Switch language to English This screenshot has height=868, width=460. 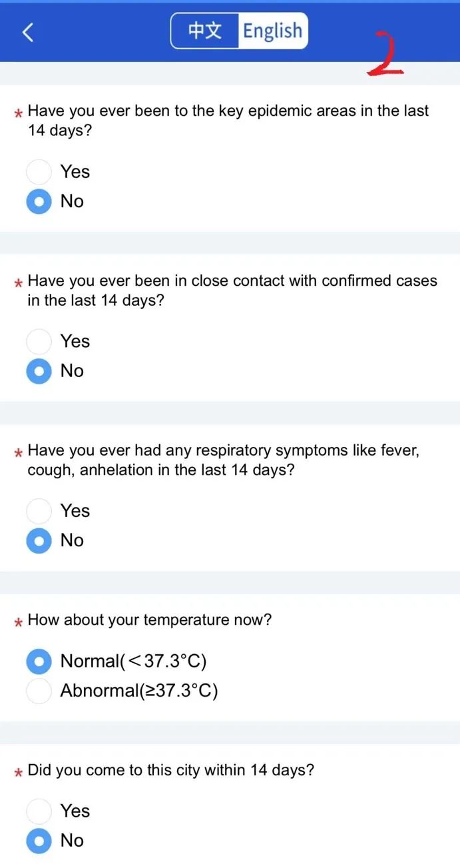click(272, 31)
